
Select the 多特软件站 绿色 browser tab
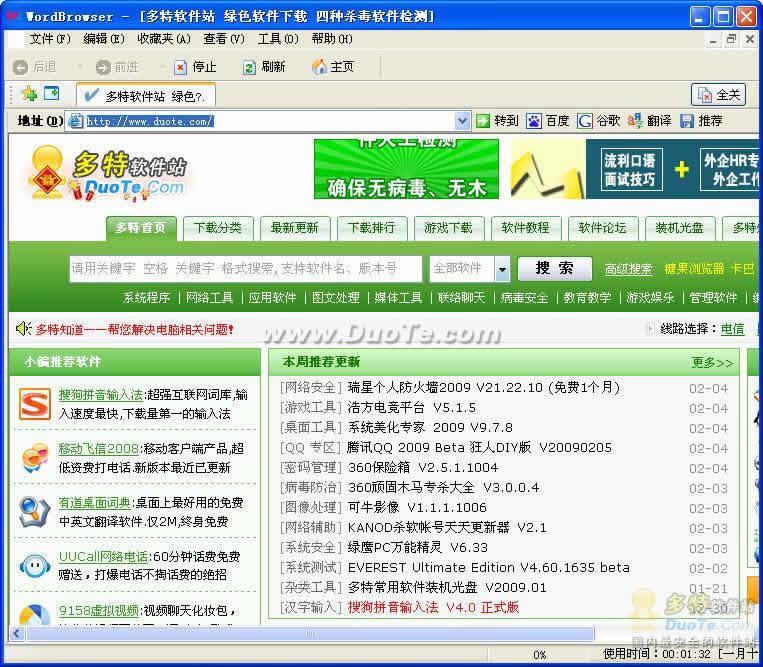[146, 95]
